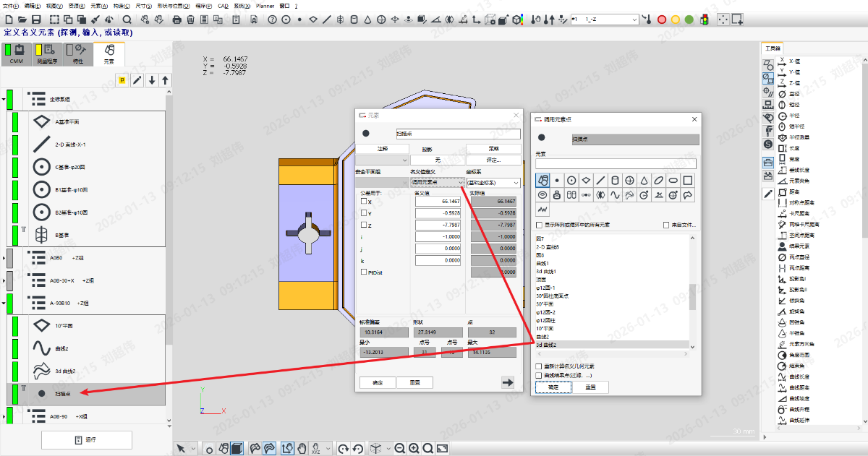
Task: Check the 来自文件 option
Action: [x=666, y=225]
